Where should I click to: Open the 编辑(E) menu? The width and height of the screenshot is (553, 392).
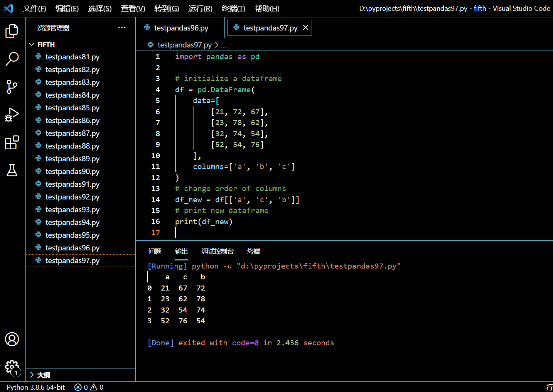67,8
